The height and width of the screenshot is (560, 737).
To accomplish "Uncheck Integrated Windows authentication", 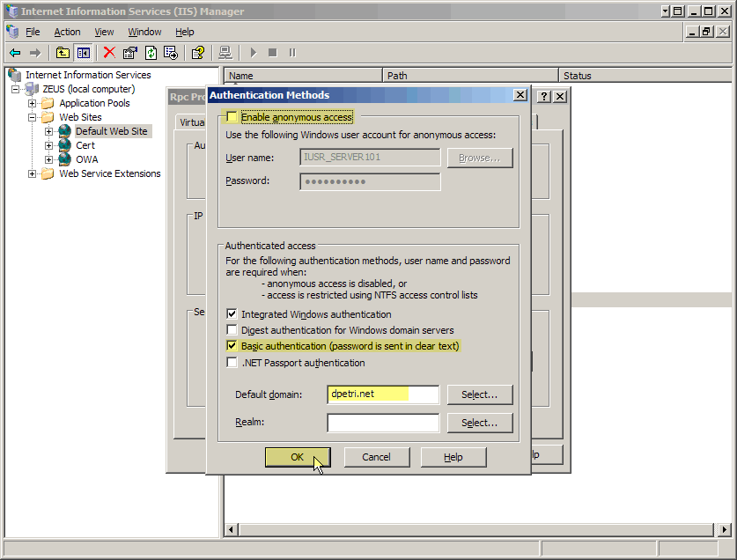I will (232, 314).
